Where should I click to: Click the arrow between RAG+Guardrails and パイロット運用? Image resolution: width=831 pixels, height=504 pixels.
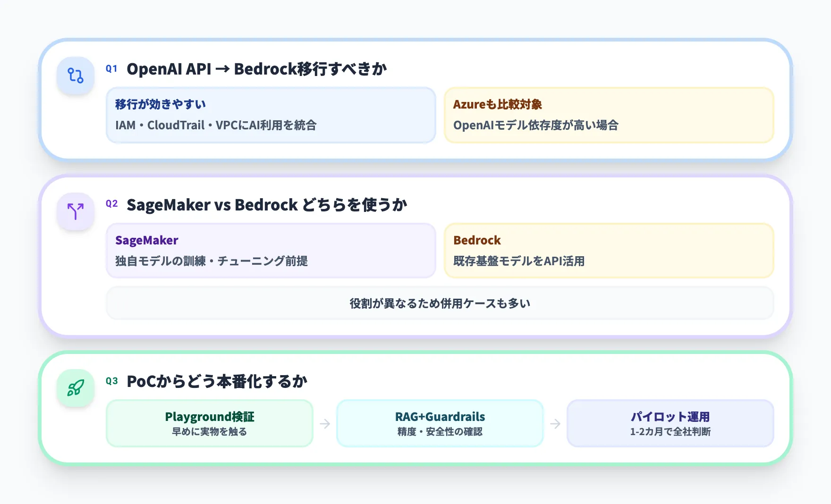click(555, 423)
